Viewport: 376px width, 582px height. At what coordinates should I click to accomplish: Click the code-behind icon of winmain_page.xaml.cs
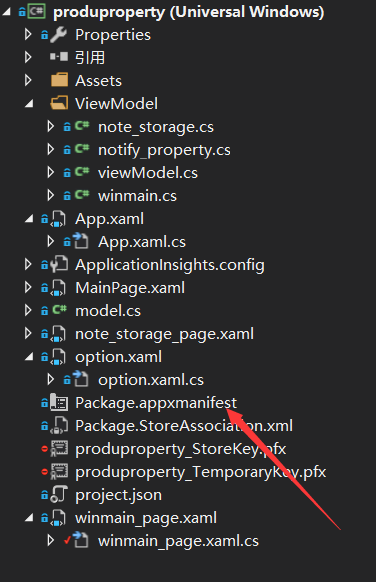tap(81, 540)
